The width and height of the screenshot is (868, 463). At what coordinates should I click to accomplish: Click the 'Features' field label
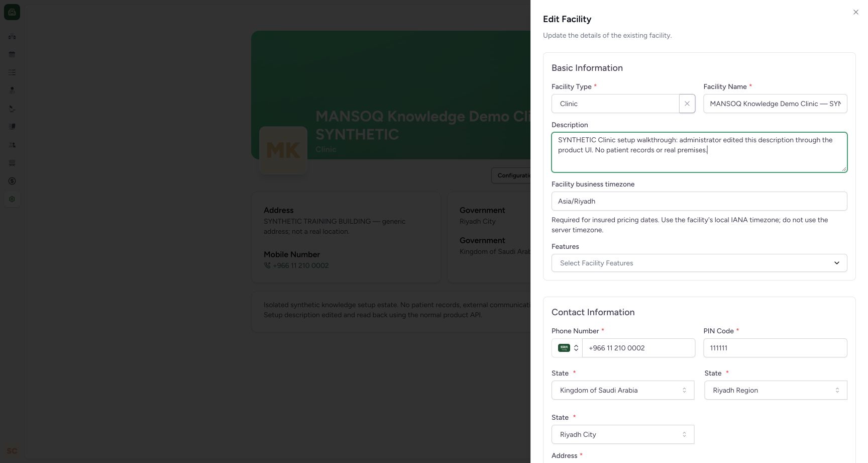point(565,246)
